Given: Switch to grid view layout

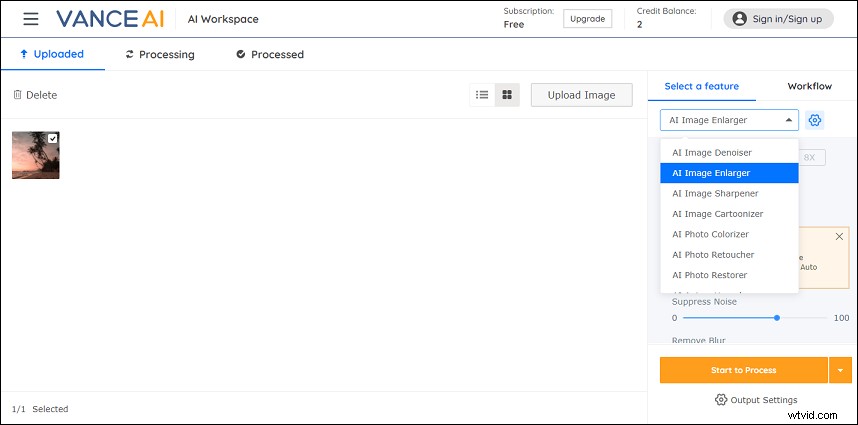Looking at the screenshot, I should pyautogui.click(x=507, y=95).
